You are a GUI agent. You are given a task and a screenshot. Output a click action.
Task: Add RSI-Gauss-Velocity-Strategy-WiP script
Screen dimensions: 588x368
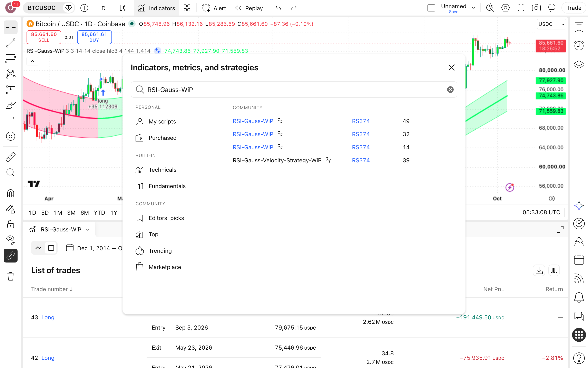277,160
